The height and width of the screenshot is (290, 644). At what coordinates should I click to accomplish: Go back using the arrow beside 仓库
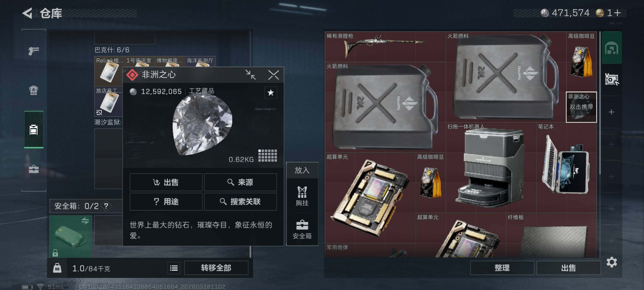click(28, 13)
